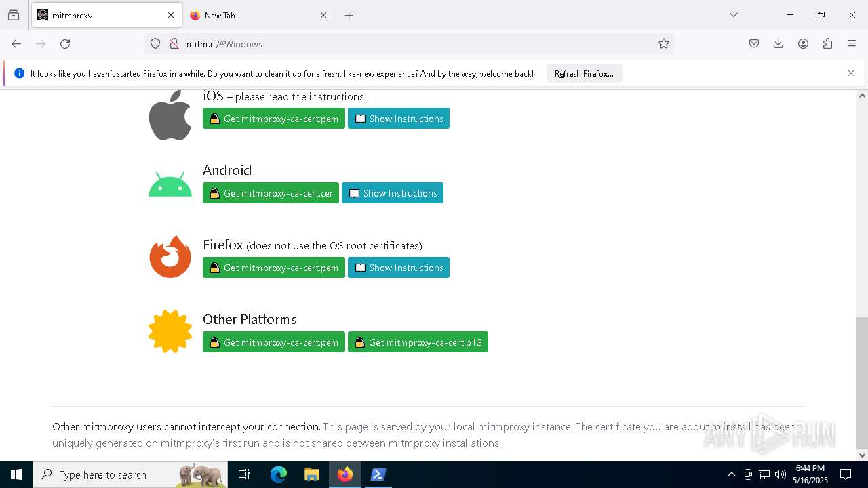Open clock showing 6:44 PM
Image resolution: width=868 pixels, height=488 pixels.
point(810,474)
